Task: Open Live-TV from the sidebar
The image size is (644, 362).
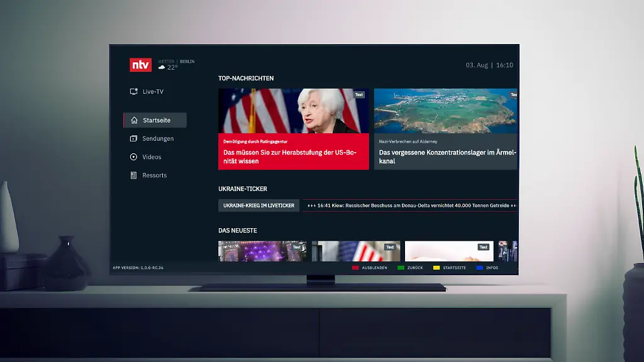Action: (153, 92)
